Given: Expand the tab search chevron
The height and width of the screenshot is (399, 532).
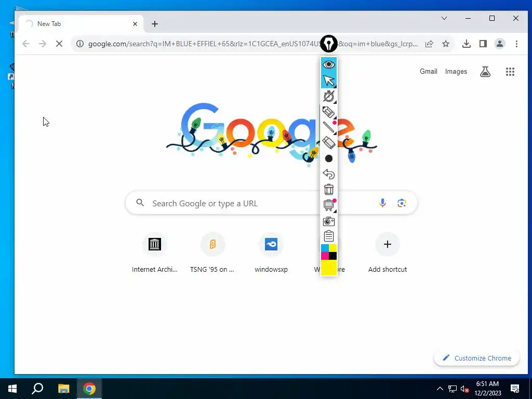Looking at the screenshot, I should pos(444,18).
